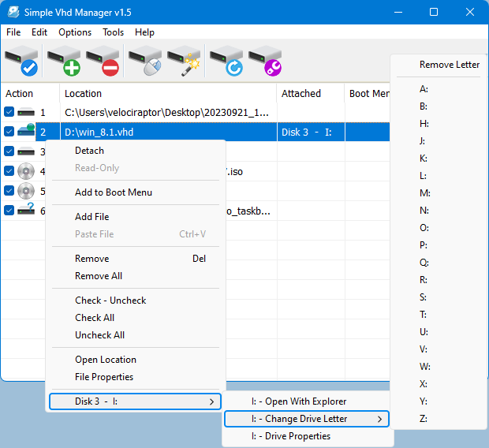Click the drive with blue checkmark toolbar icon
The height and width of the screenshot is (448, 489).
point(21,62)
